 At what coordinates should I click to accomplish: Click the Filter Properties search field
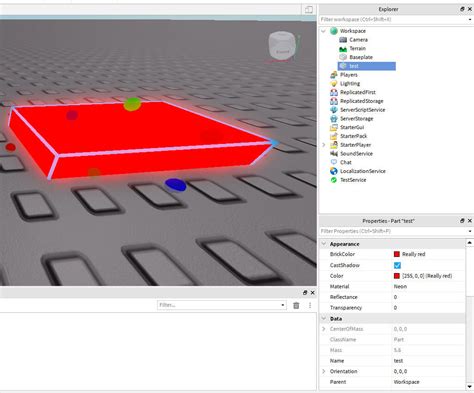click(393, 231)
